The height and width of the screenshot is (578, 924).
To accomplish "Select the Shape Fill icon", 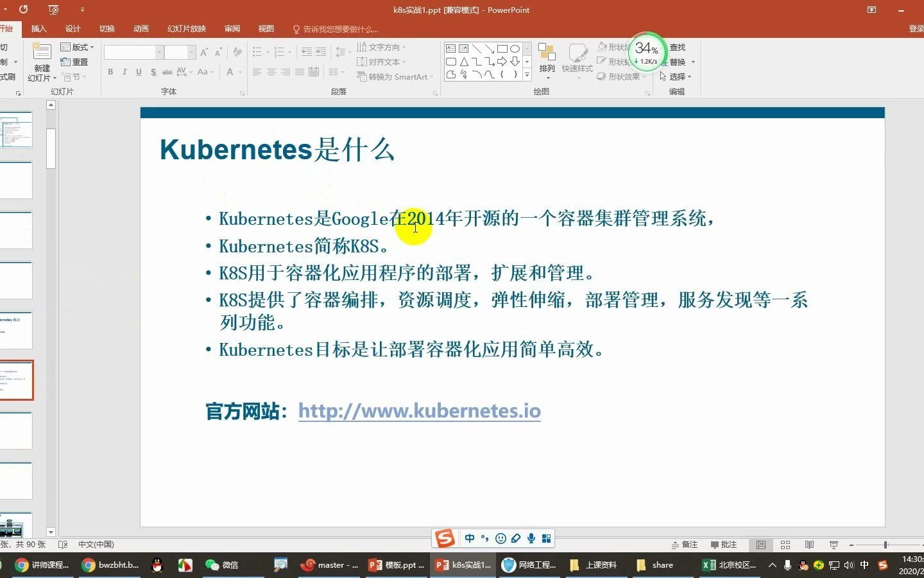I will [602, 47].
